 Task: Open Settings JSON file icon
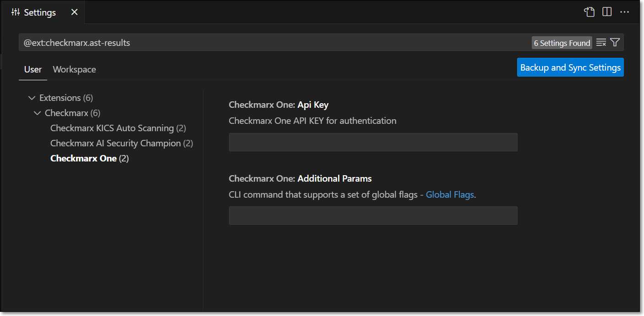(589, 12)
